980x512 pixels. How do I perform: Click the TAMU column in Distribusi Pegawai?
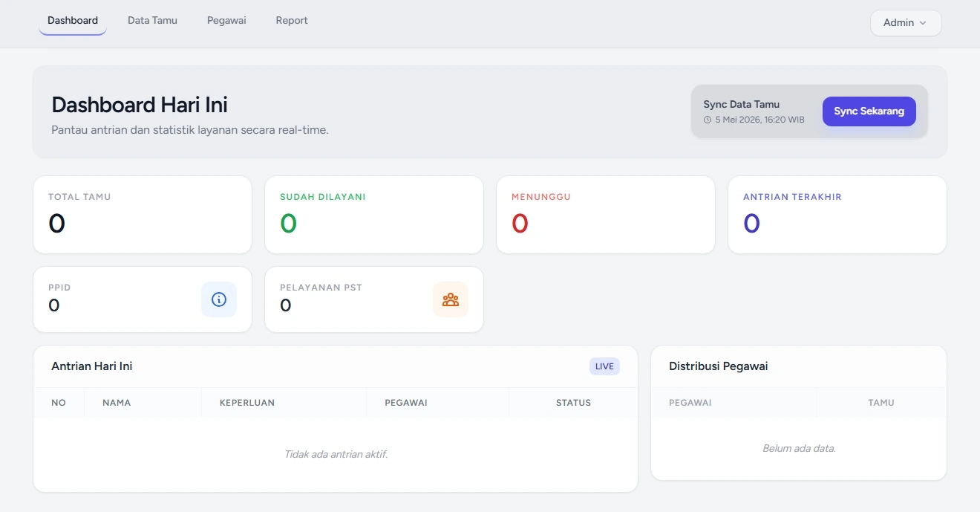[x=881, y=403]
